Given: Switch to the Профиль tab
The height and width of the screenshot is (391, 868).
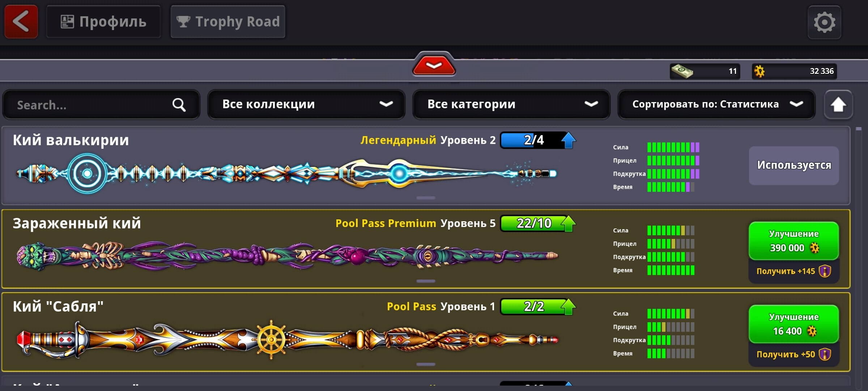Looking at the screenshot, I should (103, 22).
